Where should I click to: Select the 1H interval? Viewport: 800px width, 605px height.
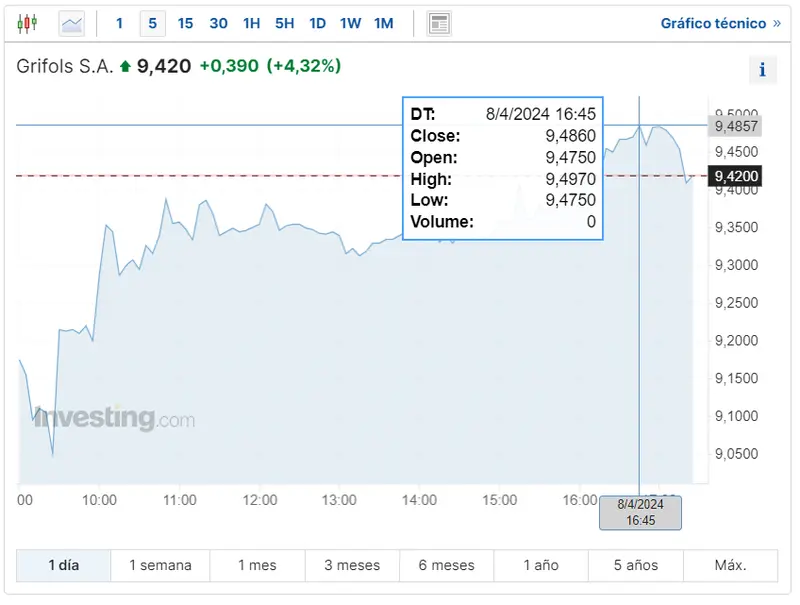[251, 22]
